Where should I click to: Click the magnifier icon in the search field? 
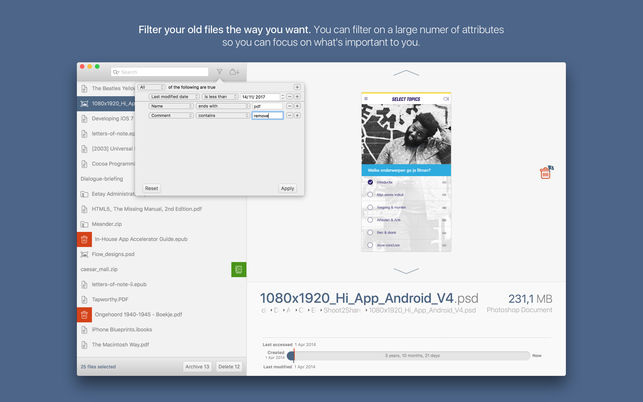click(116, 72)
